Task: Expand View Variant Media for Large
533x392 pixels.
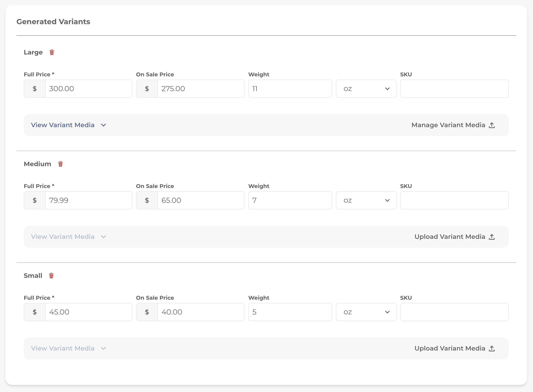Action: [x=68, y=125]
